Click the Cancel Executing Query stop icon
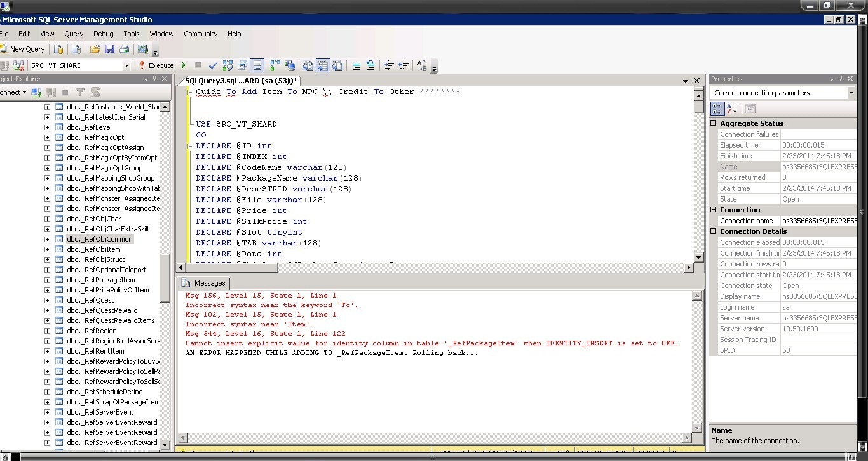The image size is (868, 461). pos(198,65)
